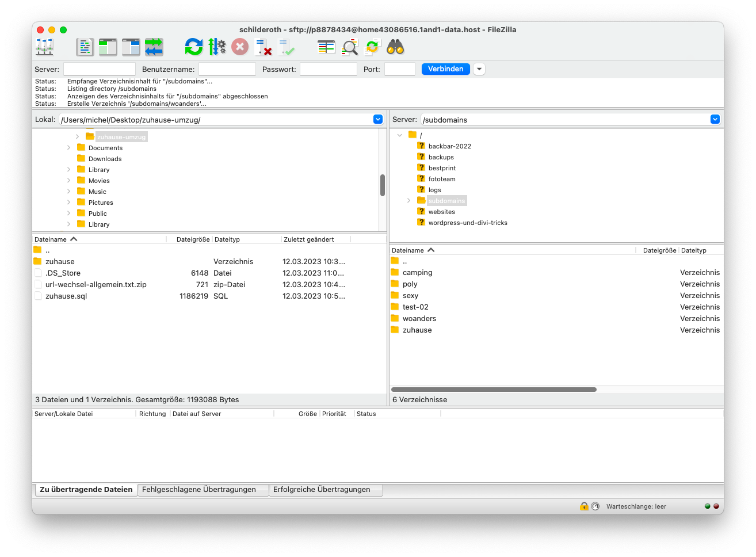Viewport: 756px width, 557px height.
Task: Open the local path Lokal dropdown
Action: 378,120
